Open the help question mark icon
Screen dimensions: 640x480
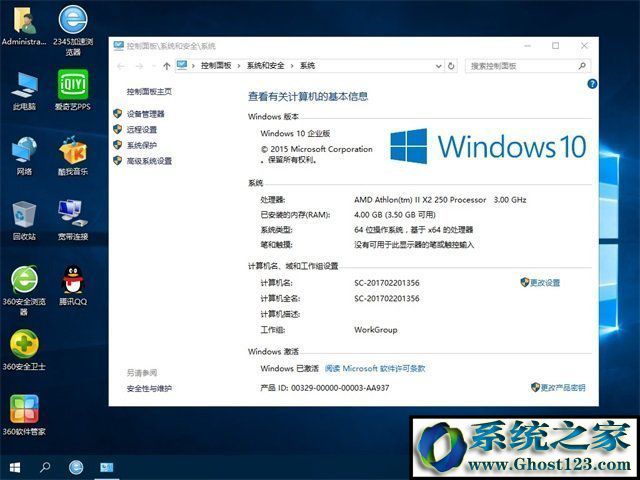tap(592, 84)
